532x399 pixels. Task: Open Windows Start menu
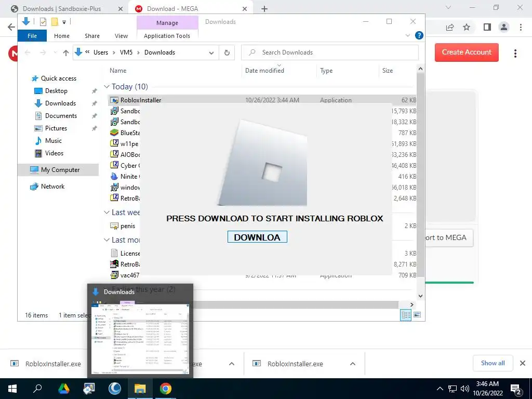(x=12, y=389)
